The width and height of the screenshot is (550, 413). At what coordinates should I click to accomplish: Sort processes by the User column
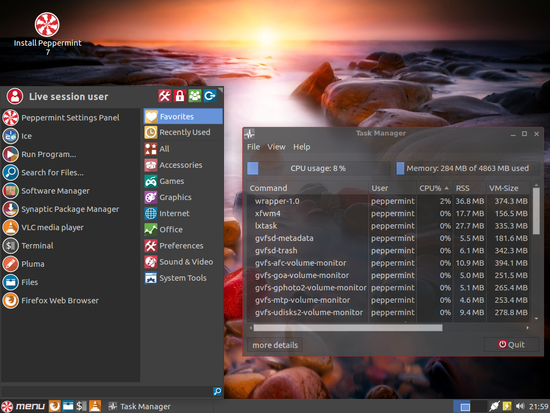393,188
